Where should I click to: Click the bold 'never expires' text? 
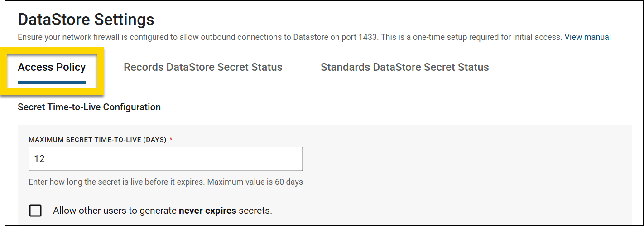point(207,211)
